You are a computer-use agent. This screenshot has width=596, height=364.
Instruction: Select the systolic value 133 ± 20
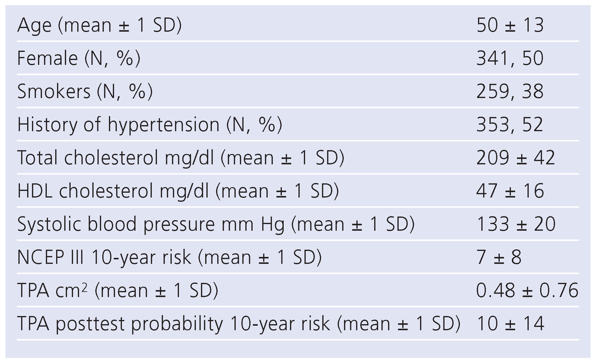[x=515, y=224]
